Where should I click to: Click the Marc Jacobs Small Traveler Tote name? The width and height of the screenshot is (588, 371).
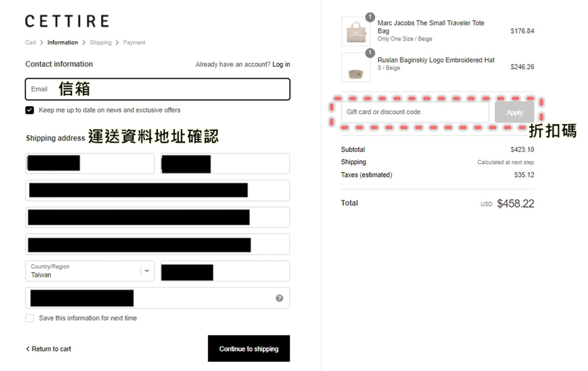pyautogui.click(x=431, y=27)
